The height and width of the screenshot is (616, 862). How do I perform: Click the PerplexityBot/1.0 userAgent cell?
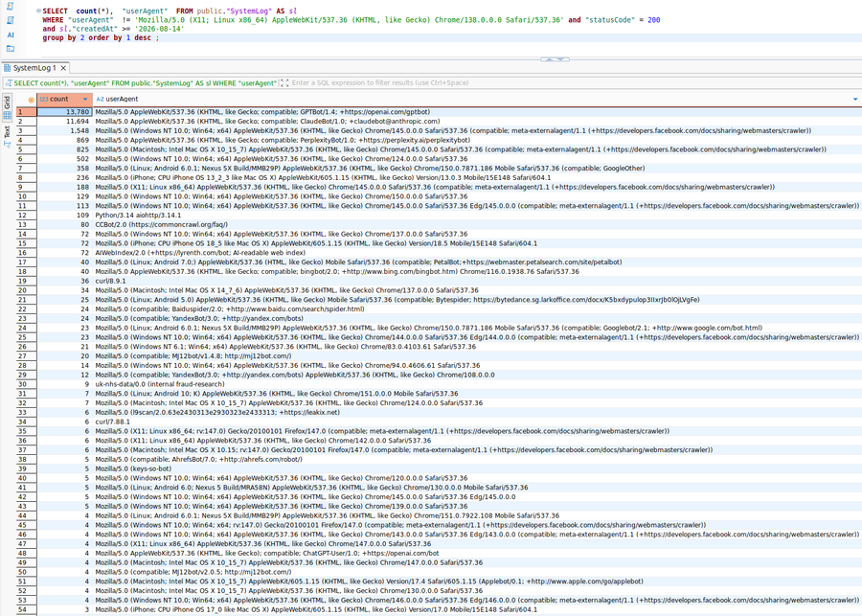pyautogui.click(x=477, y=140)
